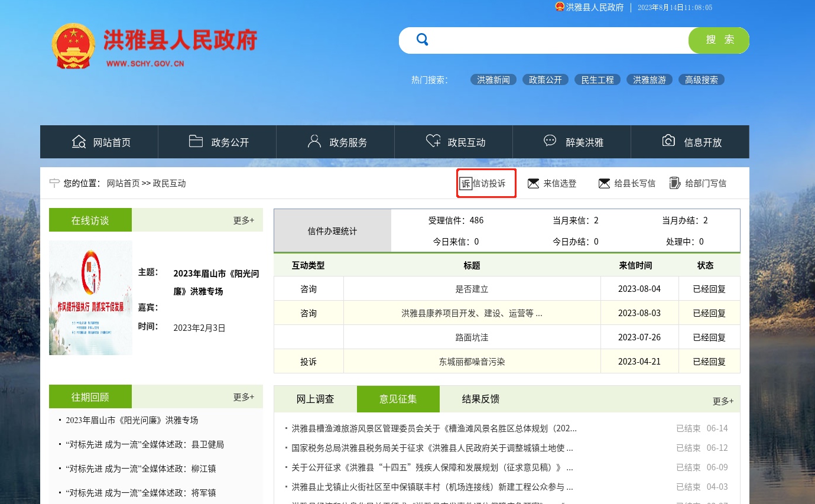Open 更多+ in 在线访谈 section
This screenshot has height=504, width=815.
point(243,220)
